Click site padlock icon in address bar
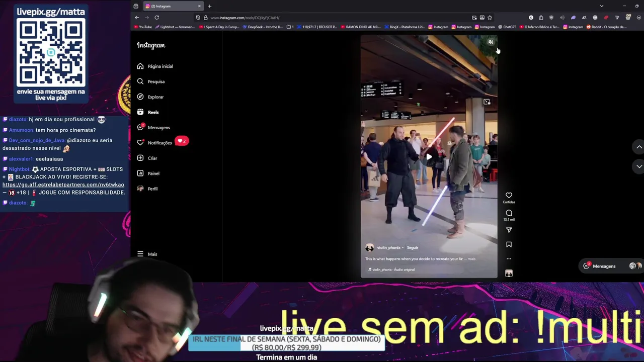The width and height of the screenshot is (644, 362). tap(205, 18)
